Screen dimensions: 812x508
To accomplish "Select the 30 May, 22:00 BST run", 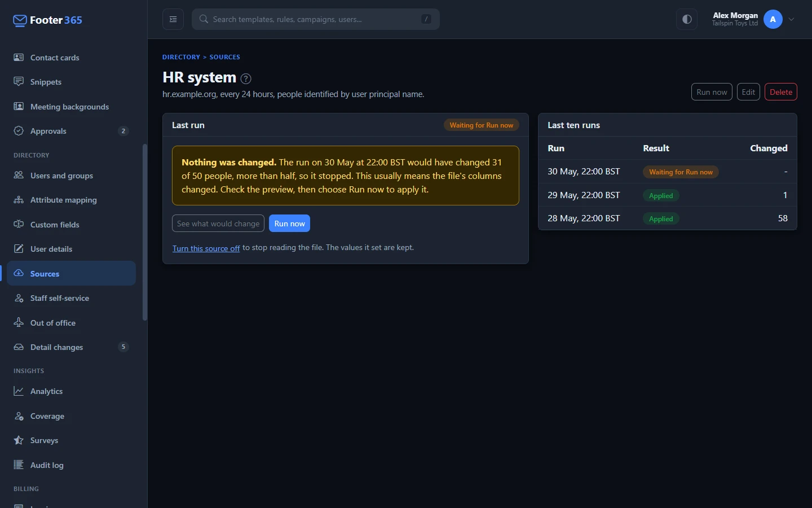I will 668,172.
